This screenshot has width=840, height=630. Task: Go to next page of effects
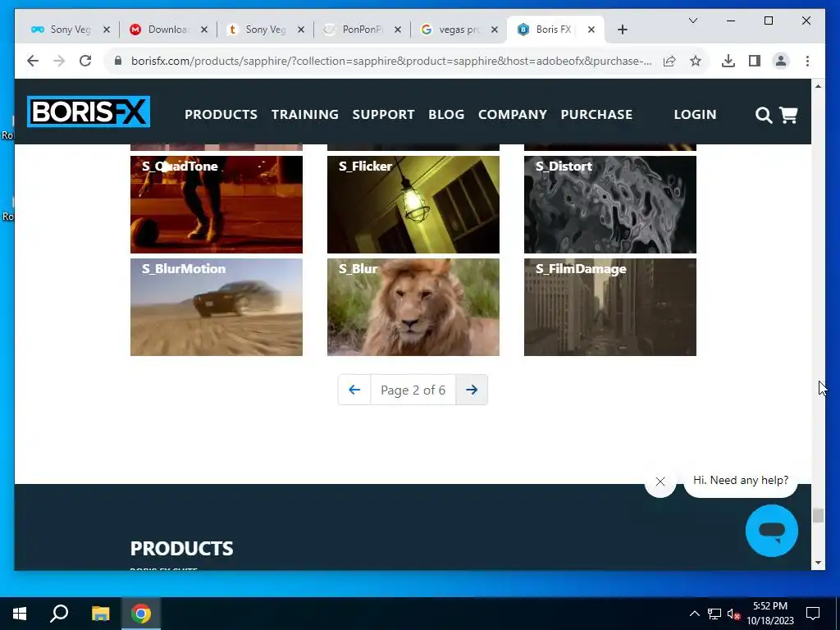pos(472,390)
